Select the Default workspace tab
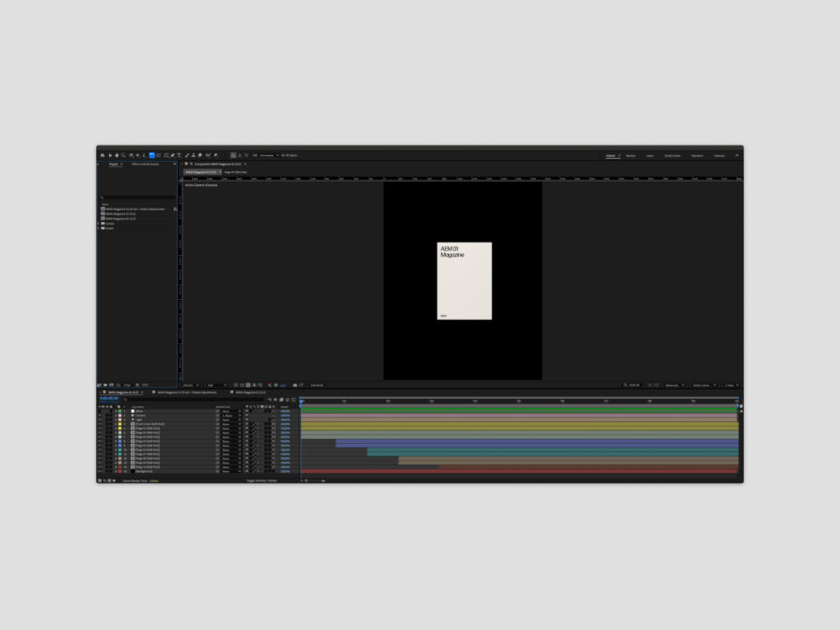840x630 pixels. tap(610, 155)
